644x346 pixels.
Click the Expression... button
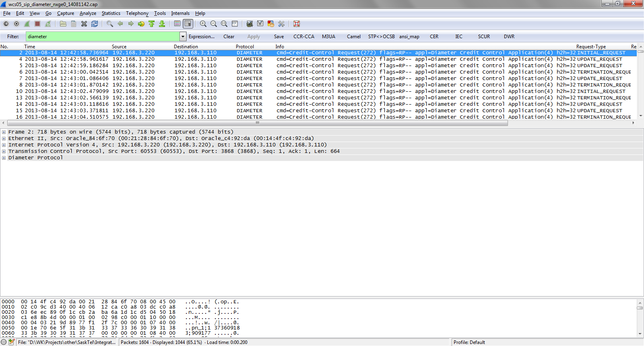[202, 37]
